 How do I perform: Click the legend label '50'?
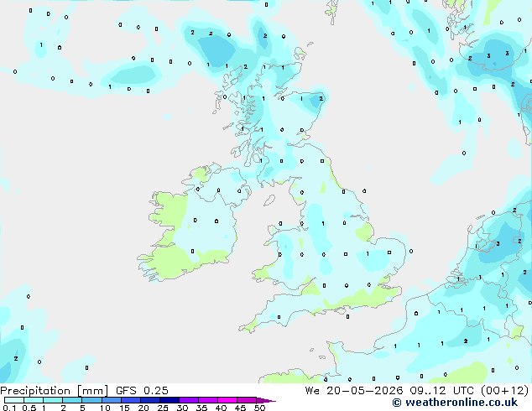tap(259, 408)
